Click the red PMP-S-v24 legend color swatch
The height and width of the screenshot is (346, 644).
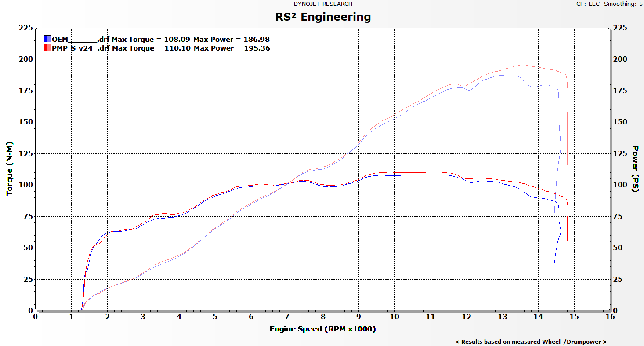tap(47, 48)
